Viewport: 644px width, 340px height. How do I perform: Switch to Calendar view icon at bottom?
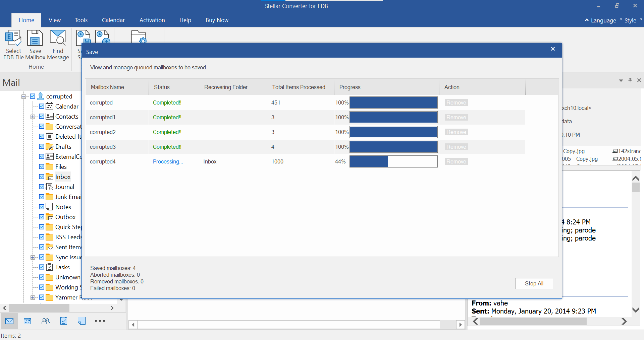28,321
